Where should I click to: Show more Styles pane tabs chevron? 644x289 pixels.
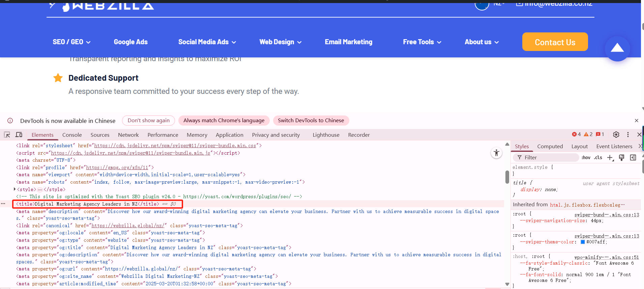[640, 146]
